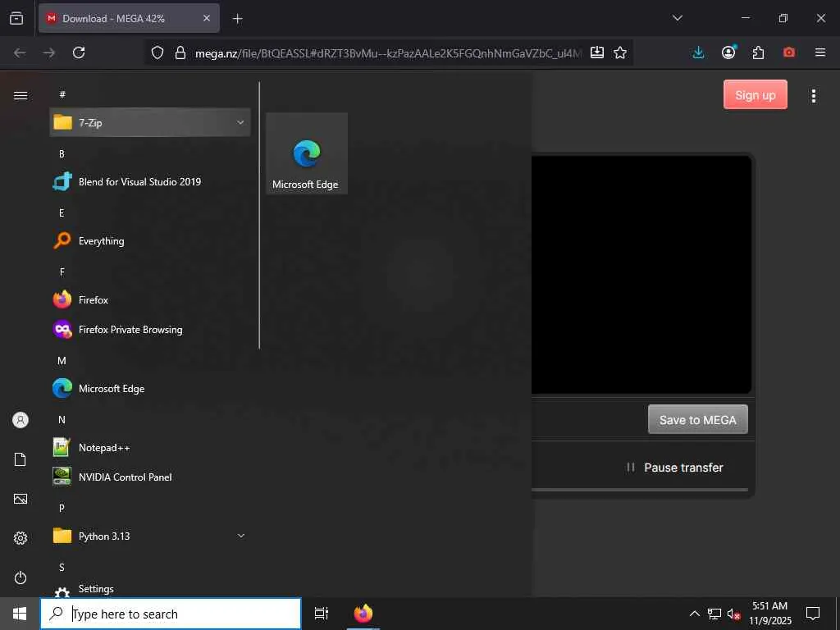View site security padlock info
The width and height of the screenshot is (840, 630).
180,52
